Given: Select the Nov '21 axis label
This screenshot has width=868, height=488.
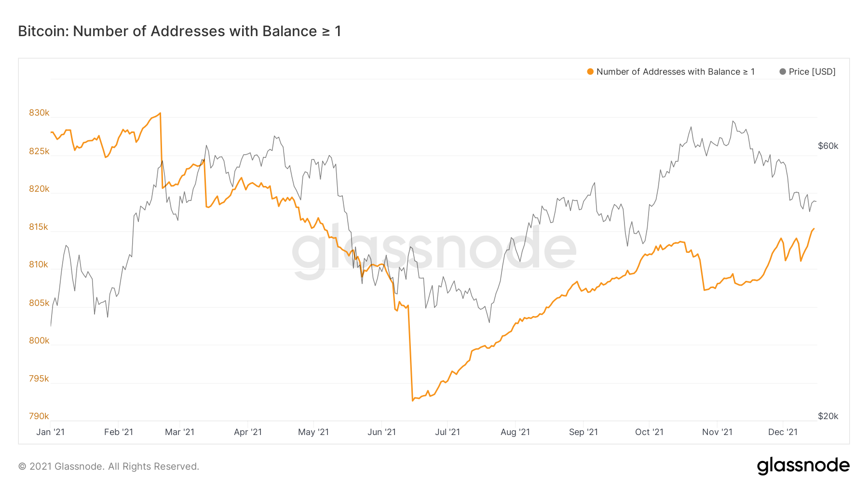Looking at the screenshot, I should 718,432.
